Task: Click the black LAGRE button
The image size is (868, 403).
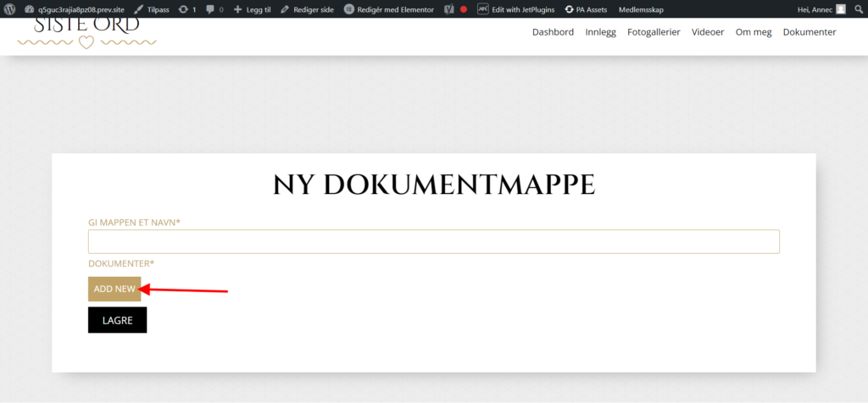Action: 117,320
